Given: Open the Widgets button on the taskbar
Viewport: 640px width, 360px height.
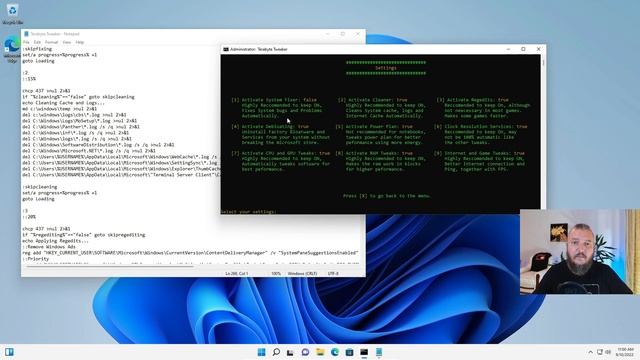Looking at the screenshot, I should tap(9, 352).
